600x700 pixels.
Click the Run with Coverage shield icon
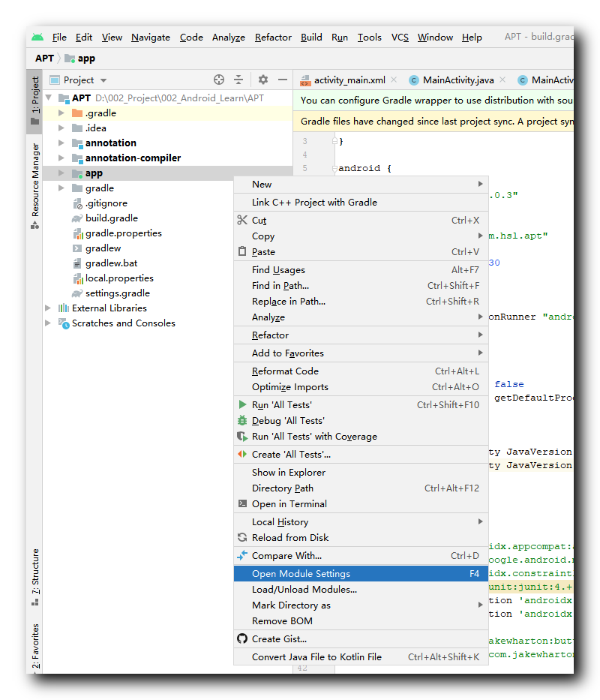[x=242, y=436]
